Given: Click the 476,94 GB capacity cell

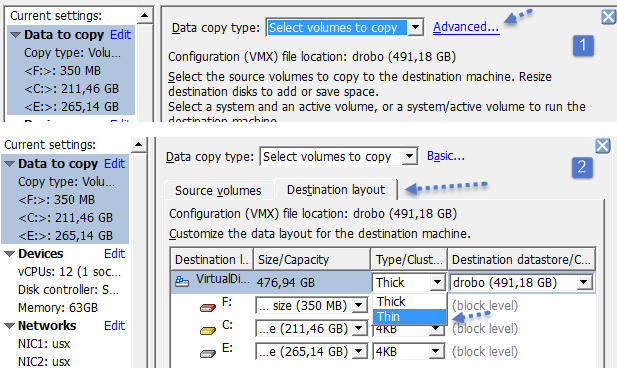Looking at the screenshot, I should click(312, 282).
